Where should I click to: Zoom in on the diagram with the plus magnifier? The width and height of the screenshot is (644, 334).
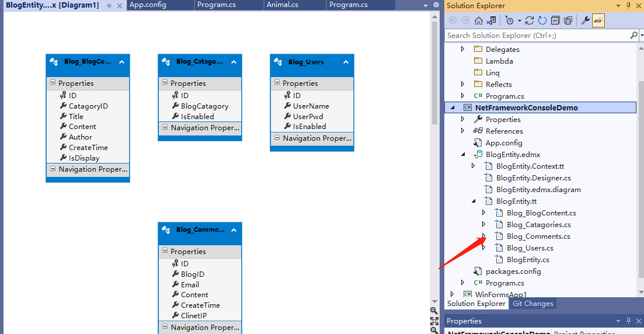coord(434,311)
